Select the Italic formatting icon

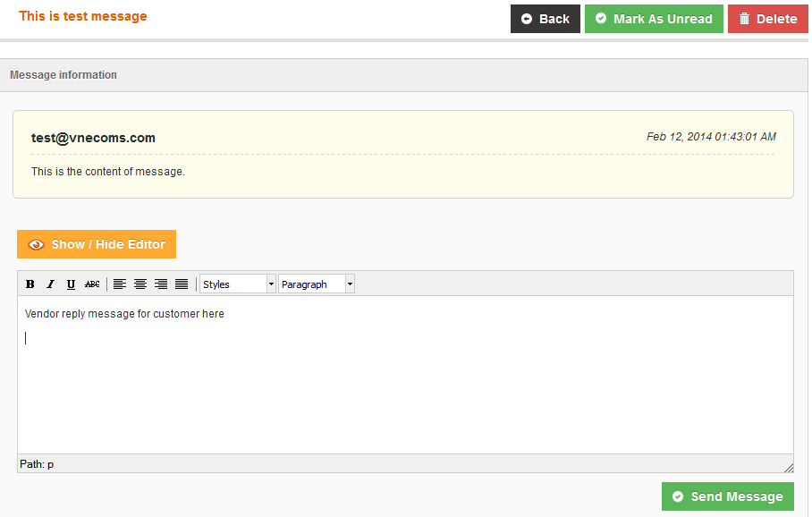[x=51, y=284]
